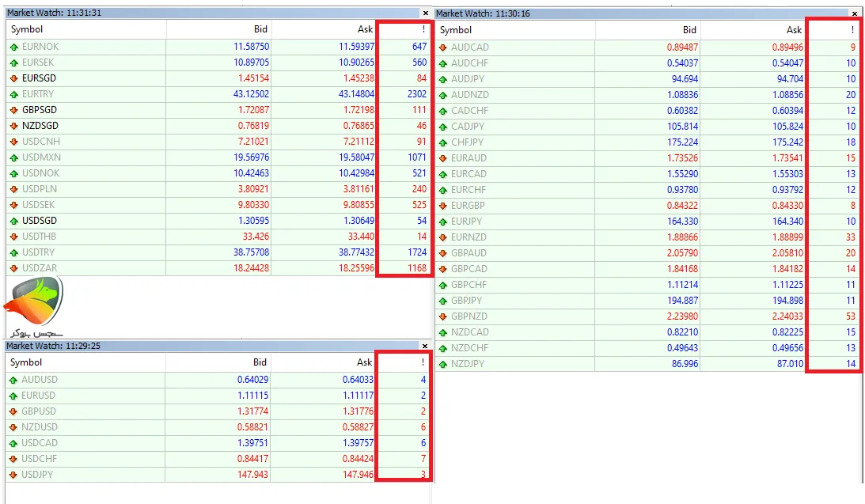This screenshot has height=504, width=865.
Task: Select the NZDUSD symbol name
Action: coord(40,427)
